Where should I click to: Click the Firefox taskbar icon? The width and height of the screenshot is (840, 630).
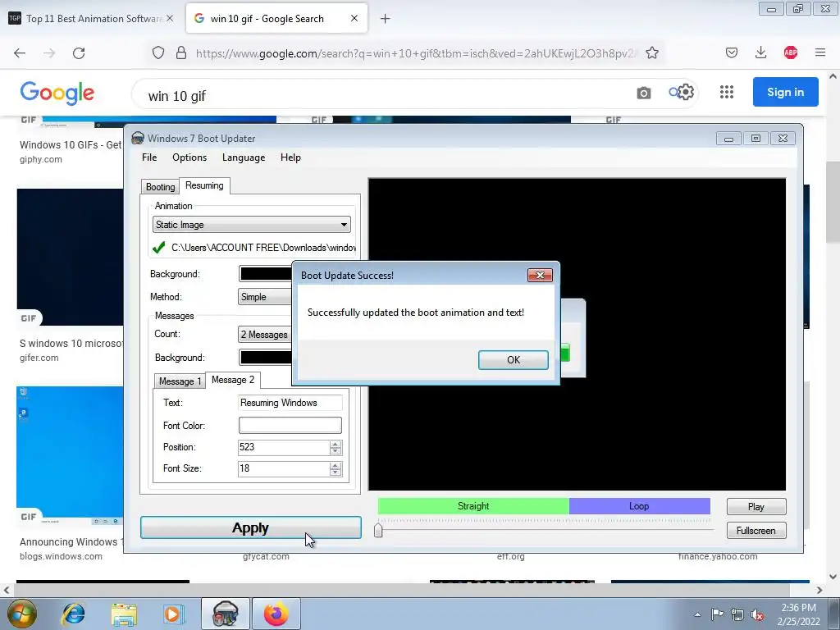point(276,614)
